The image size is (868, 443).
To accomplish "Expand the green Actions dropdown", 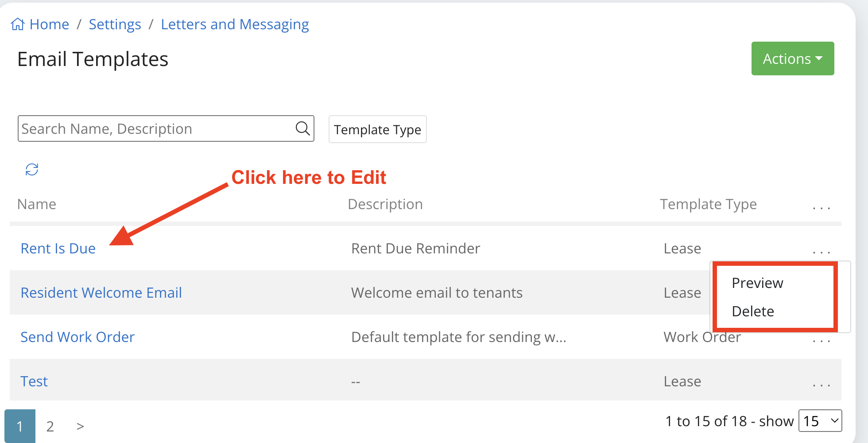I will tap(792, 58).
